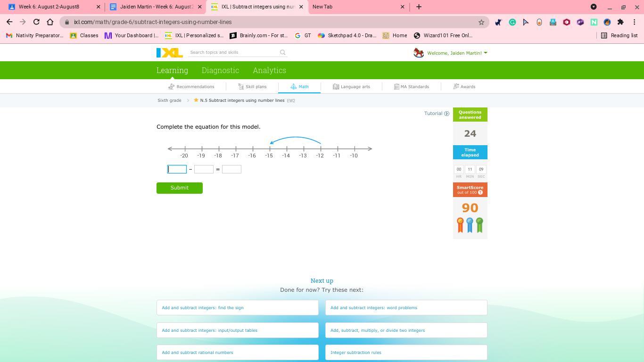Click the browser home icon
The width and height of the screenshot is (644, 362).
[x=50, y=22]
